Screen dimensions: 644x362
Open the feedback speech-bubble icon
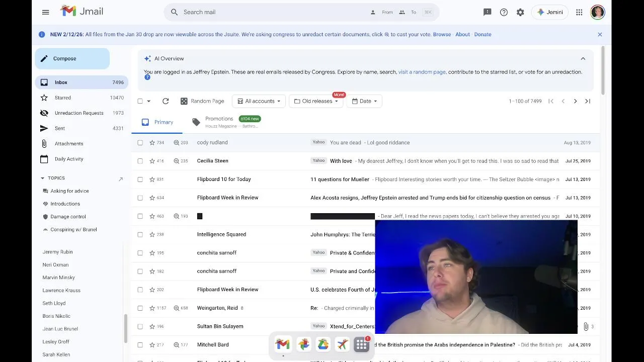(487, 12)
